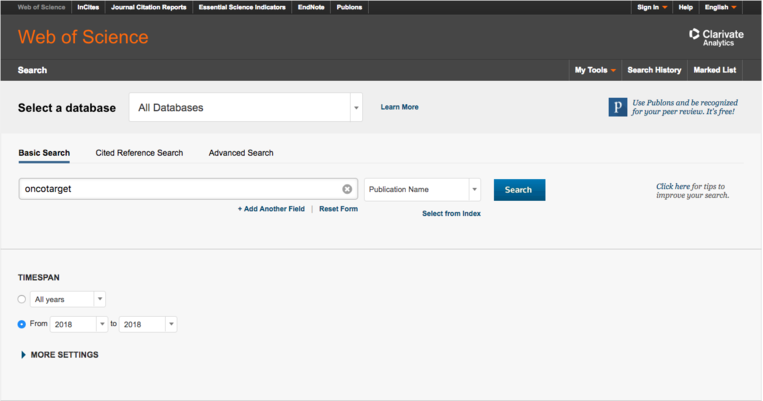Screen dimensions: 763x401
Task: Open the English language menu
Action: coord(721,7)
